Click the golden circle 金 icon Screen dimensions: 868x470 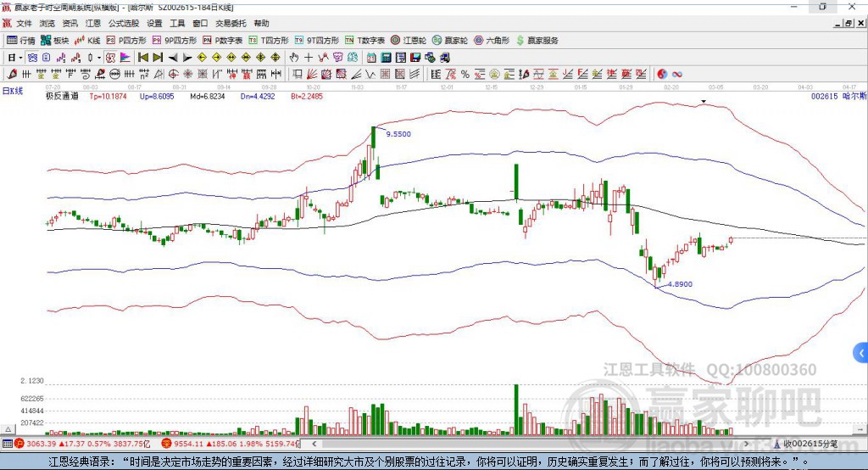click(x=494, y=74)
